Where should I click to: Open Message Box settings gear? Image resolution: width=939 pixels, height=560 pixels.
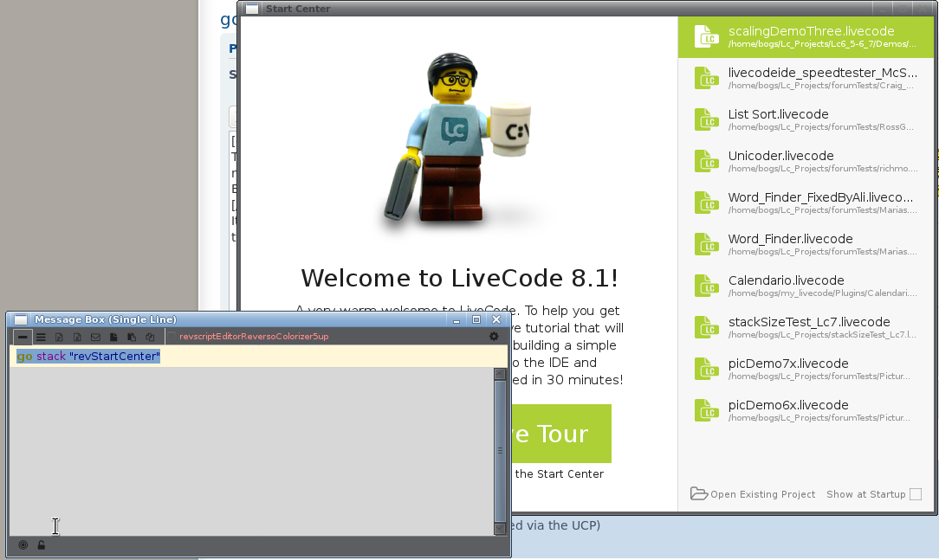(494, 336)
